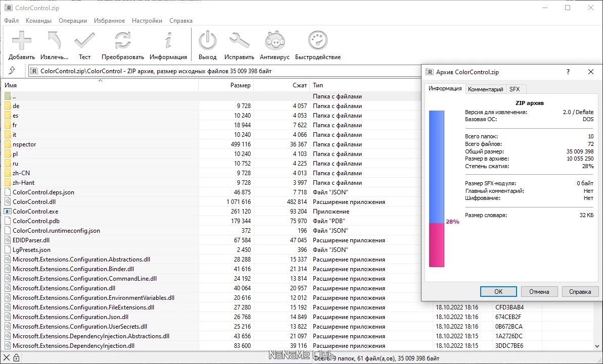Click the Выход (Exit) power icon

[x=207, y=41]
